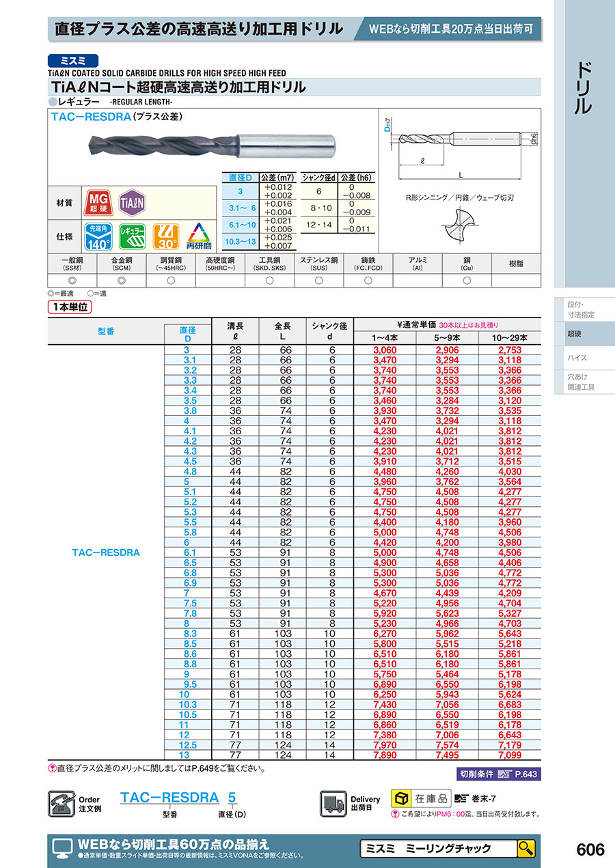Select the 一般鋼 (SS材) suitability circle
615x868 pixels.
point(72,281)
